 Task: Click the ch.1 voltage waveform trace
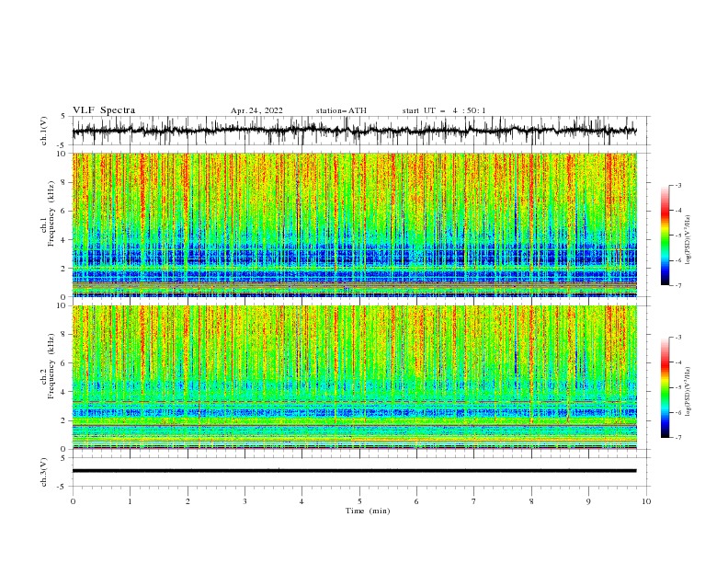click(354, 131)
